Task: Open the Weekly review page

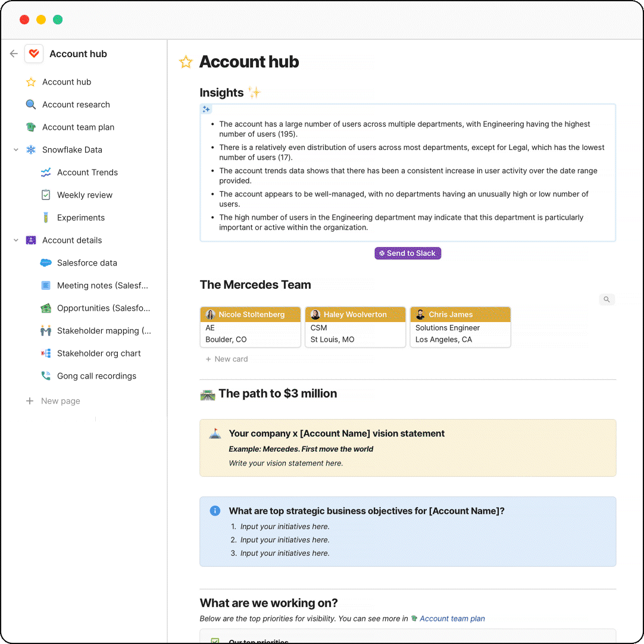Action: (85, 195)
